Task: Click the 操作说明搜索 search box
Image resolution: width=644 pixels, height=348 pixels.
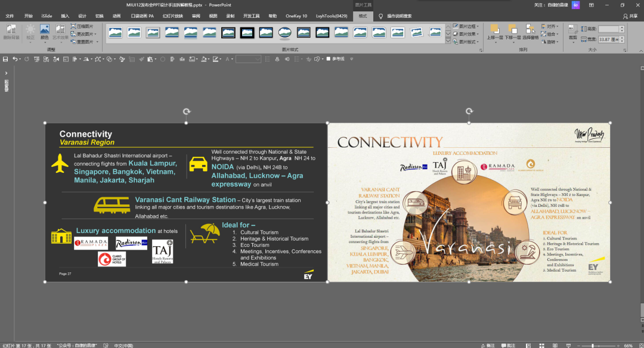Action: point(399,16)
